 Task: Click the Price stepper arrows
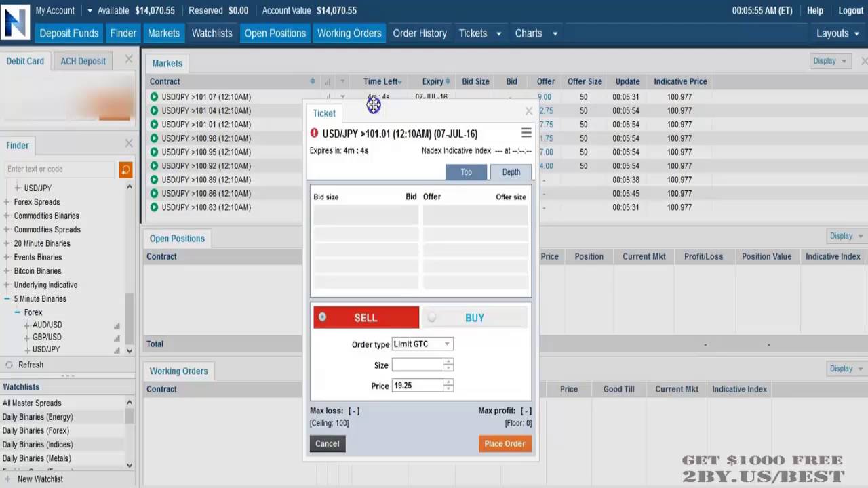coord(448,385)
